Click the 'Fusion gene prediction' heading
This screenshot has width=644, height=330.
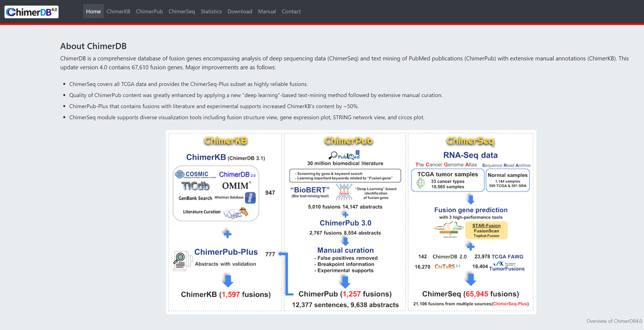click(471, 210)
